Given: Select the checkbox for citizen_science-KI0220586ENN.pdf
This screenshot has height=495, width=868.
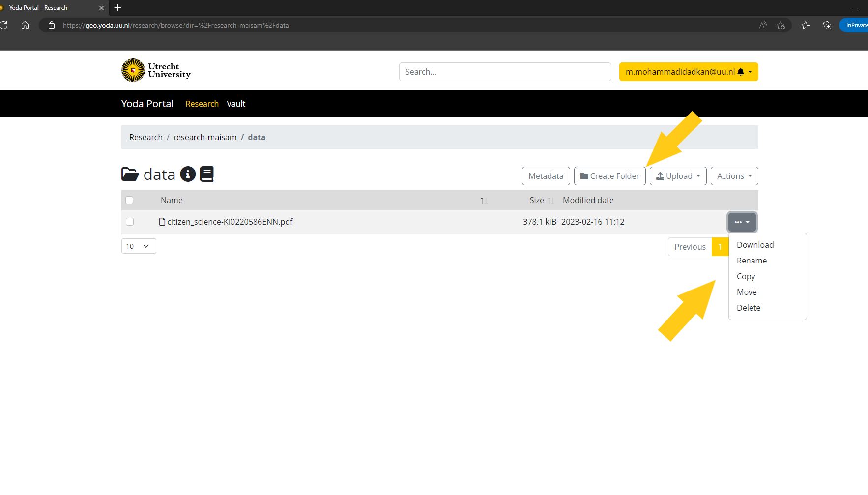Looking at the screenshot, I should click(x=129, y=222).
